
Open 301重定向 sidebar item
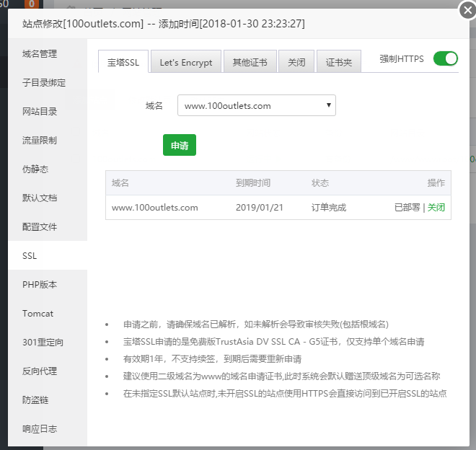[x=43, y=343]
